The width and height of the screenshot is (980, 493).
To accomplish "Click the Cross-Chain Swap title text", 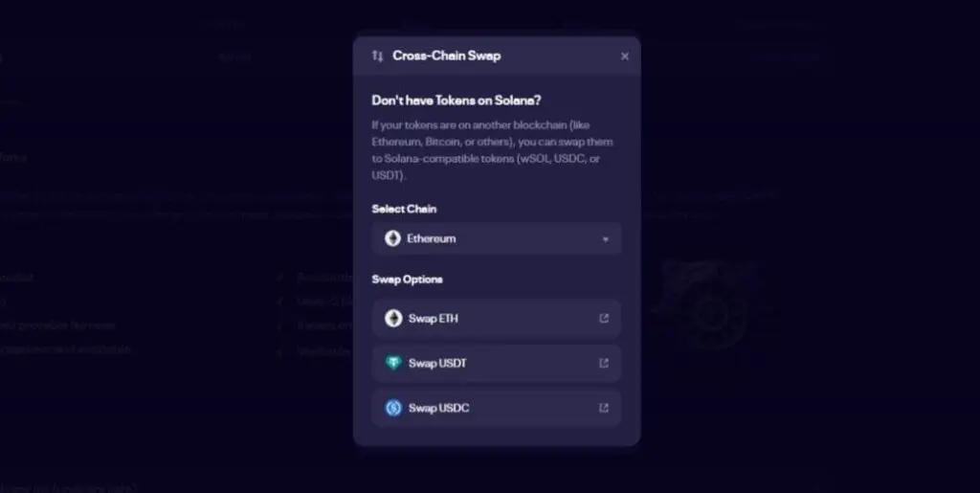I will coord(446,56).
